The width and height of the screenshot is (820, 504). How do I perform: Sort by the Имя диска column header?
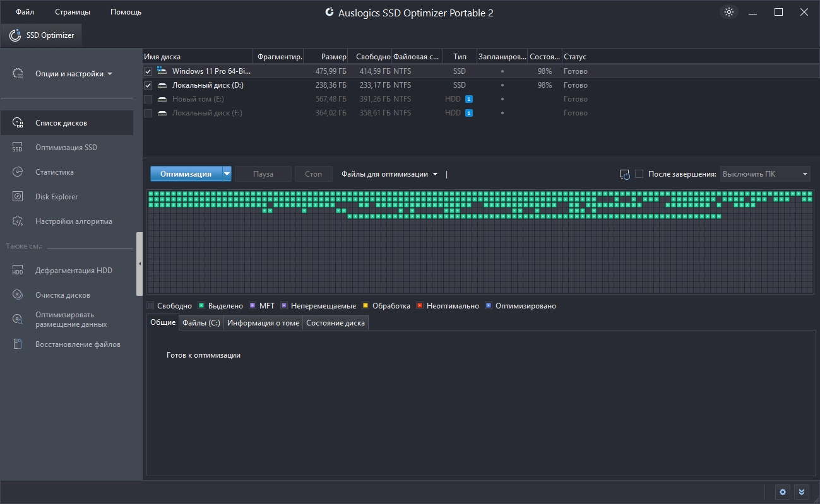pos(198,57)
